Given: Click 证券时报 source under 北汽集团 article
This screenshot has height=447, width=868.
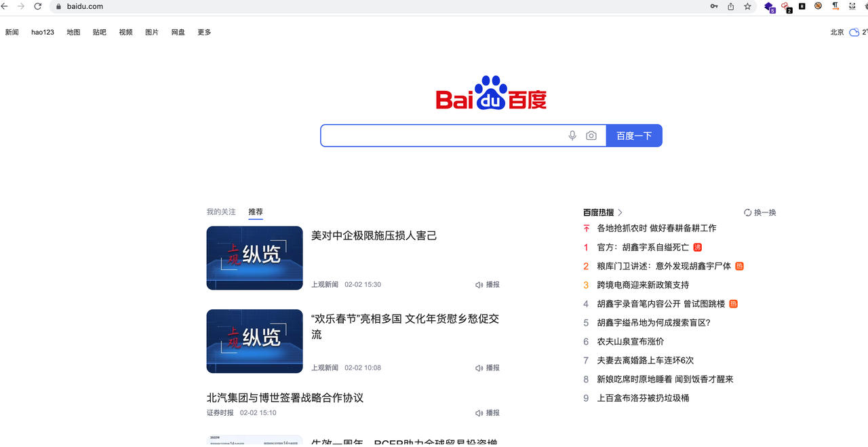Looking at the screenshot, I should pos(220,412).
